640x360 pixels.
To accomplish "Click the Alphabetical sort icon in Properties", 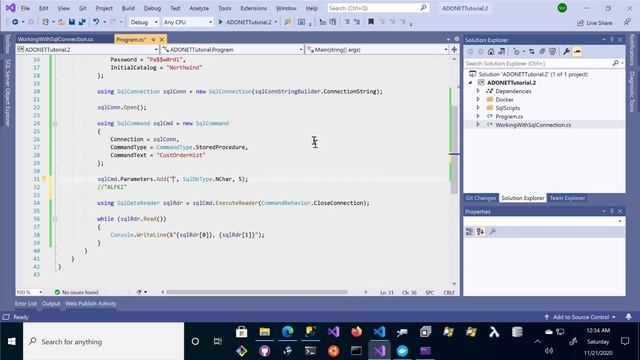I will click(x=480, y=232).
